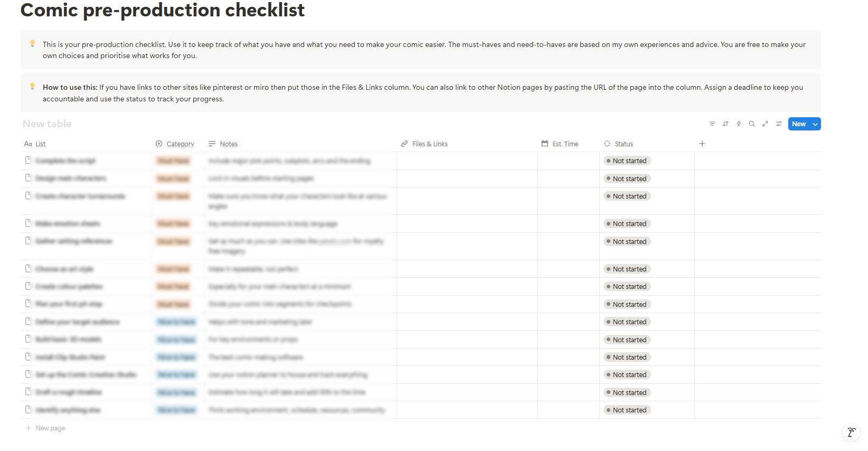The image size is (868, 451).
Task: Click the floating help icon at bottom right
Action: [x=851, y=432]
